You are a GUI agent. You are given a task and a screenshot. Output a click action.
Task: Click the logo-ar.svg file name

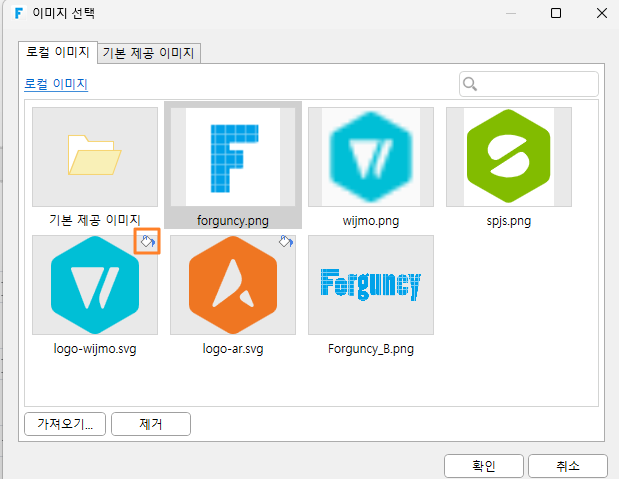point(233,349)
